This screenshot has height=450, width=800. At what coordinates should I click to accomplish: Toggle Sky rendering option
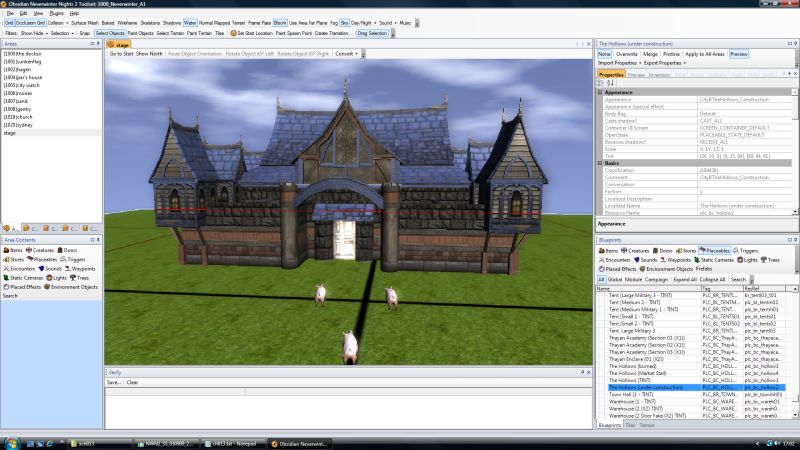click(x=344, y=23)
